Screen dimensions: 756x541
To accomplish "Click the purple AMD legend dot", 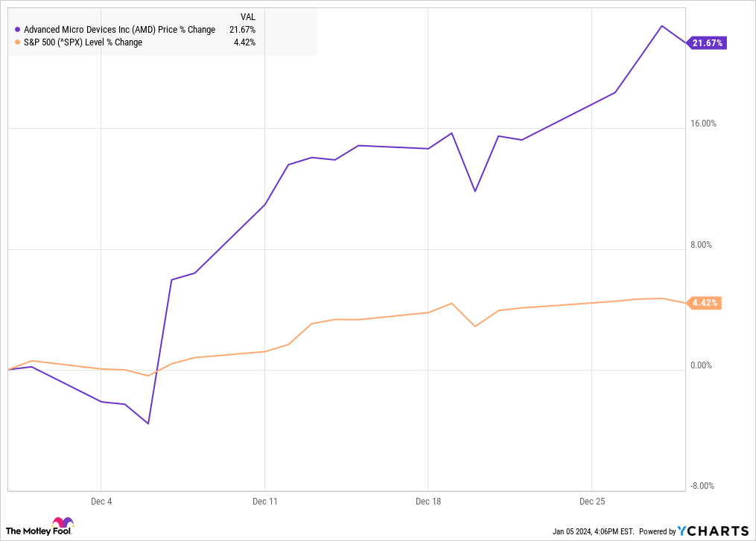I will point(18,30).
